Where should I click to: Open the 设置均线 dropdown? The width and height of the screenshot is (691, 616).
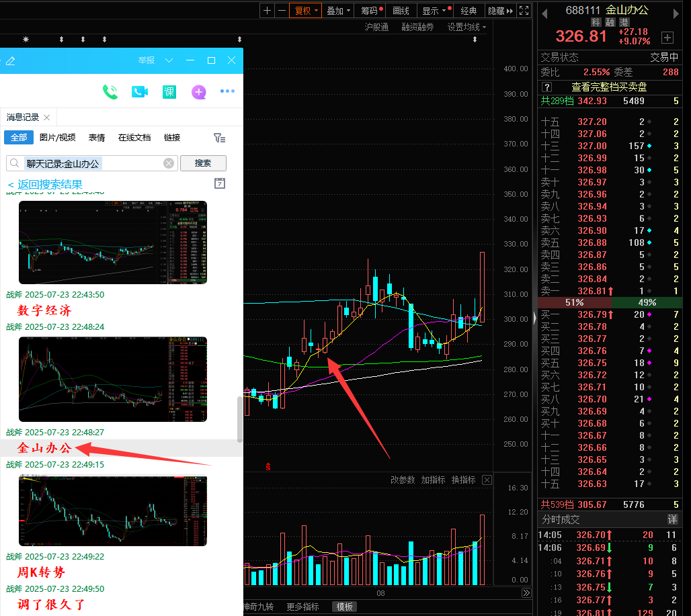tap(466, 28)
